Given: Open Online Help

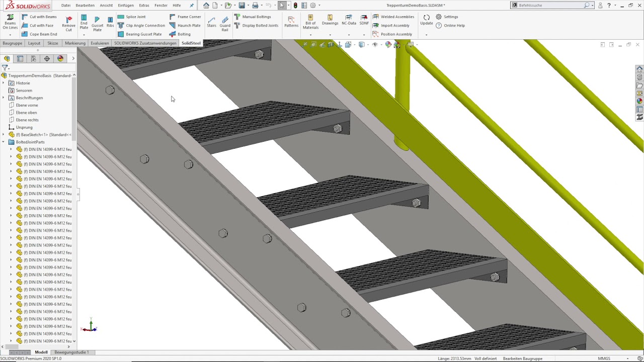Looking at the screenshot, I should (450, 25).
